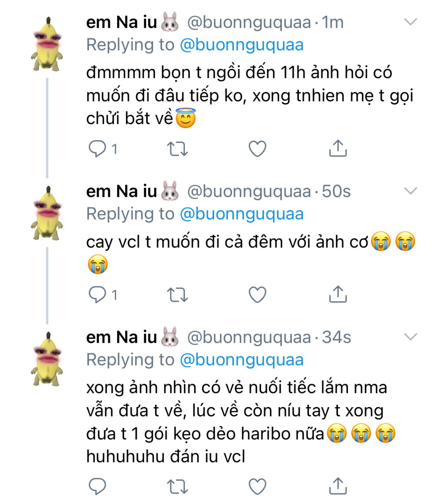
Task: Retweet the tweet posted 1m ago
Action: tap(177, 149)
